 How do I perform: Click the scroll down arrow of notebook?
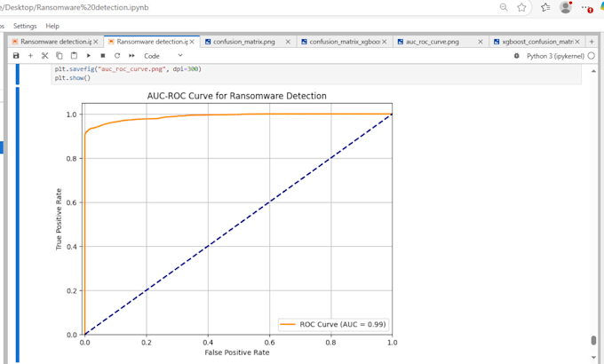[x=593, y=357]
